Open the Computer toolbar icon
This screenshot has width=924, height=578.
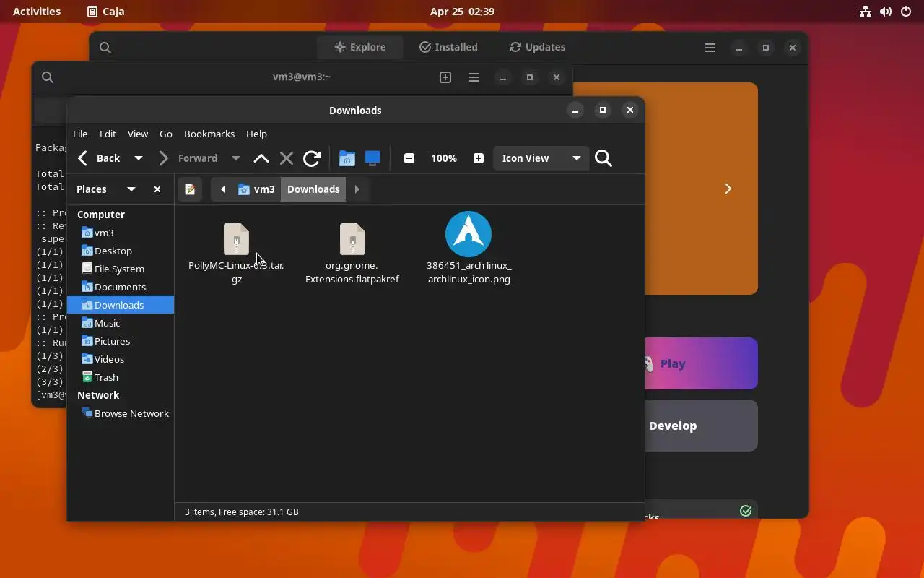[372, 158]
